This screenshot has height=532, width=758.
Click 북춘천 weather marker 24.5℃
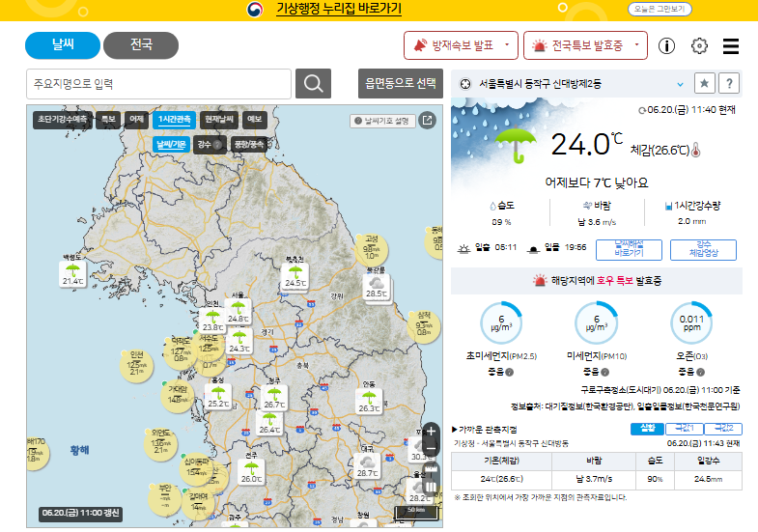click(x=295, y=277)
